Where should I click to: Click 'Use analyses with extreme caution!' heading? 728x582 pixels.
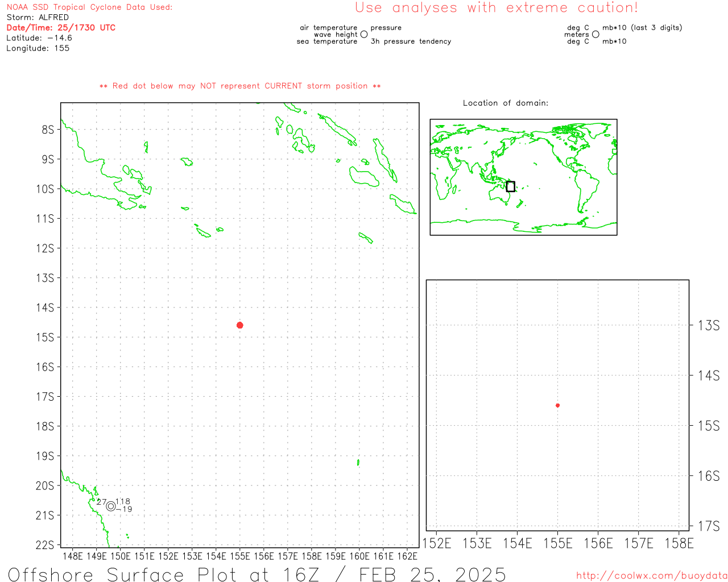(497, 8)
